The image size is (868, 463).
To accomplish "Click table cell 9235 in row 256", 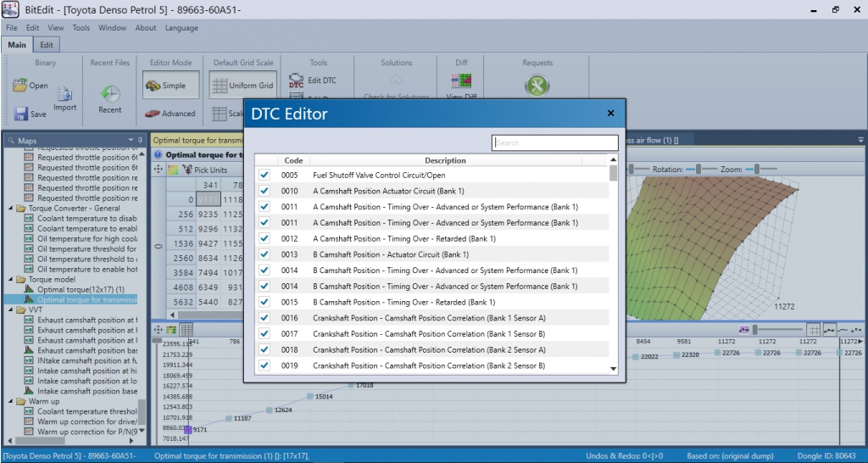I will click(209, 215).
